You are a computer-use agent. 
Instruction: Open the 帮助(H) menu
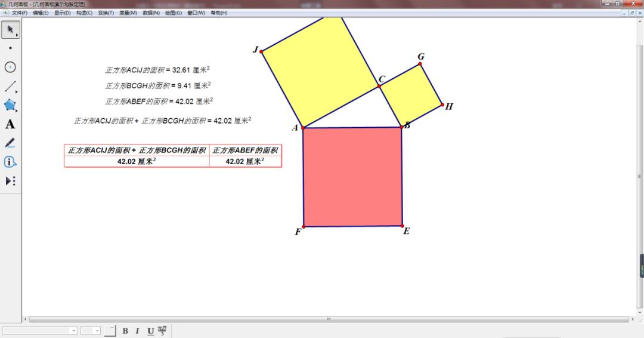click(x=219, y=13)
